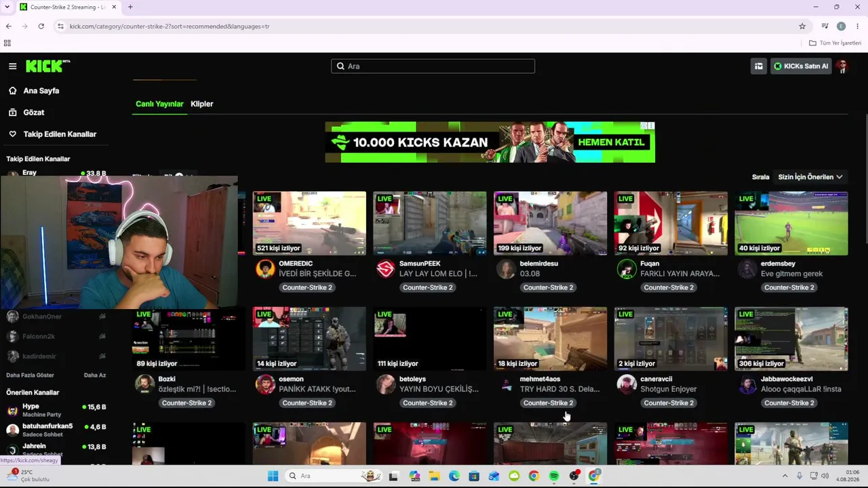Open Jabbawockeezvl's stream with 306 viewers

tap(791, 338)
